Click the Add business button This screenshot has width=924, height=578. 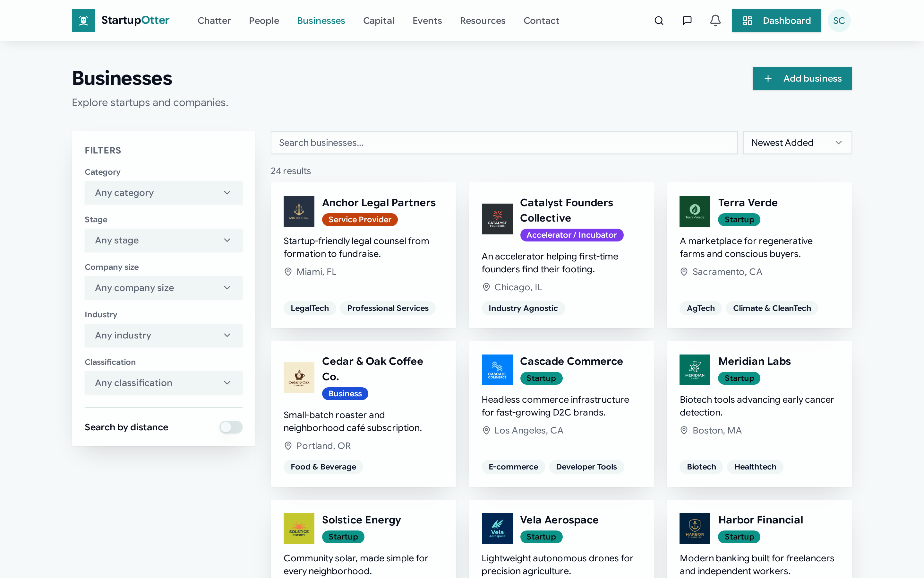coord(802,78)
